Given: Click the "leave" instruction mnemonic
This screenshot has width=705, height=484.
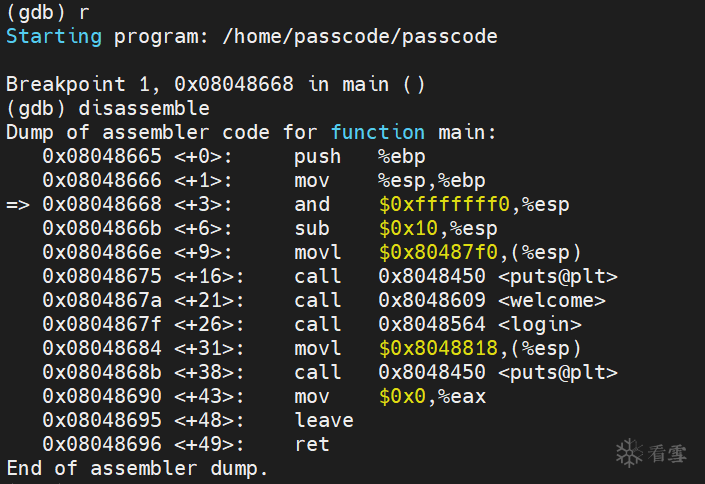Looking at the screenshot, I should [x=324, y=421].
